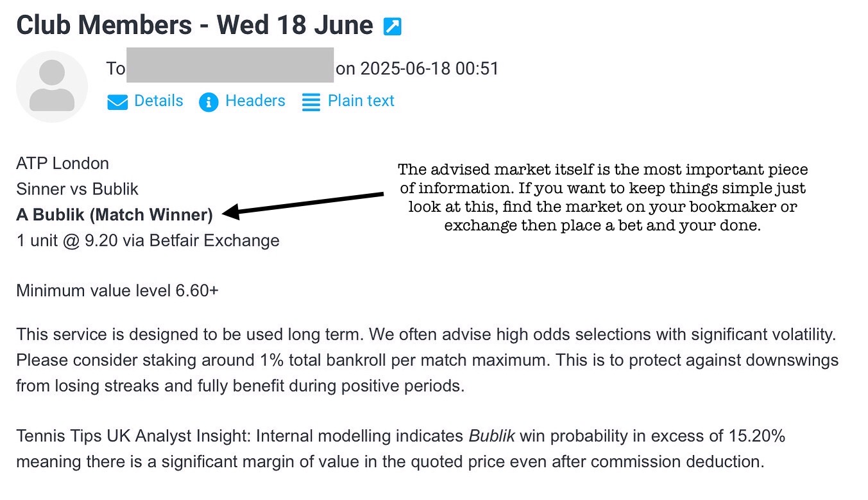Click the info circle icon beside Headers
The image size is (868, 500).
pos(208,102)
